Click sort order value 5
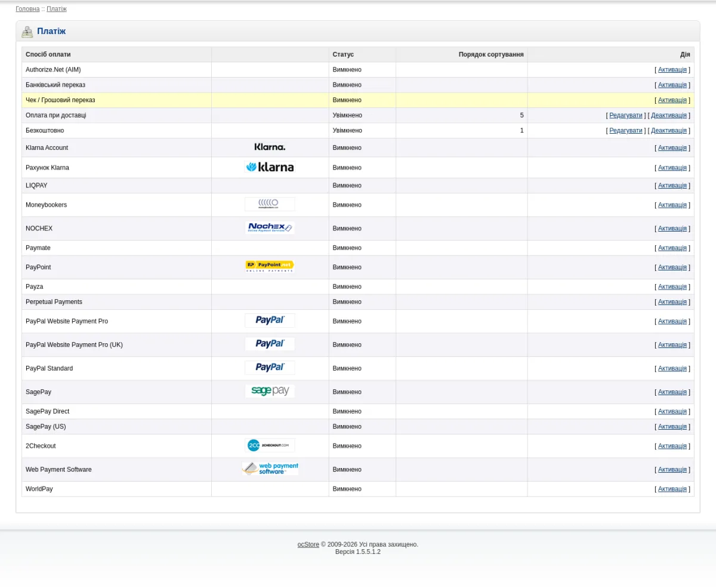The width and height of the screenshot is (716, 588). point(521,115)
